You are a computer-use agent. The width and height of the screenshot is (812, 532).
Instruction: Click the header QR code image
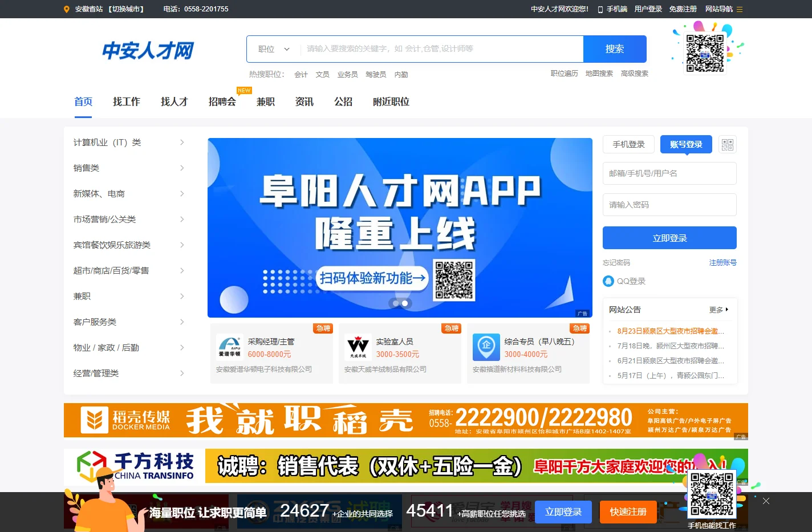tap(705, 53)
